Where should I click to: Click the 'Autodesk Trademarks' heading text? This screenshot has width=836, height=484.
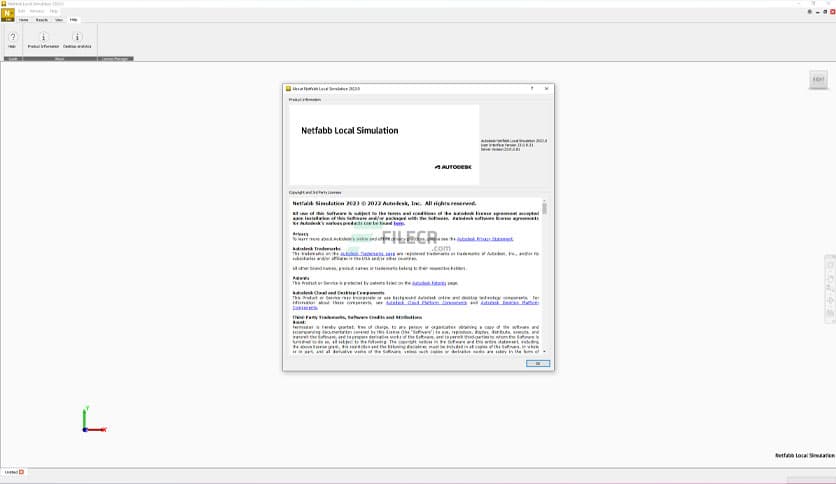[316, 249]
